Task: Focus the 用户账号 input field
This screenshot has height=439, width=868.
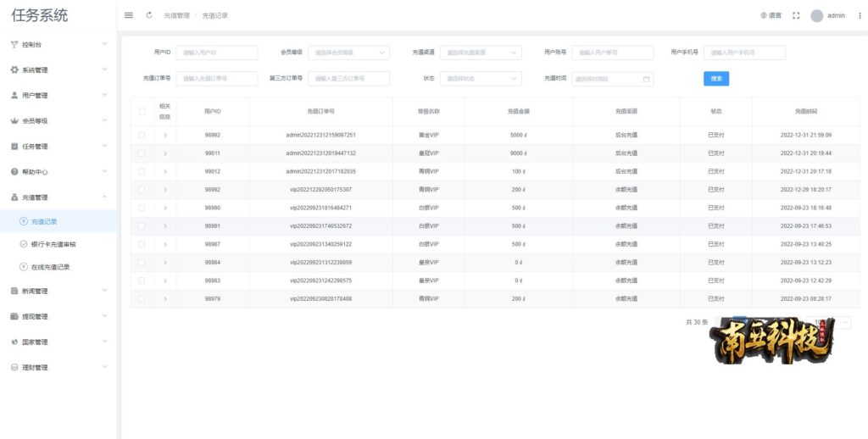Action: tap(613, 53)
